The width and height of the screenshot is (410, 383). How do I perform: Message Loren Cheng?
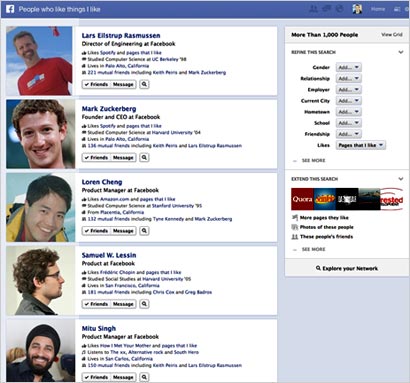point(123,231)
